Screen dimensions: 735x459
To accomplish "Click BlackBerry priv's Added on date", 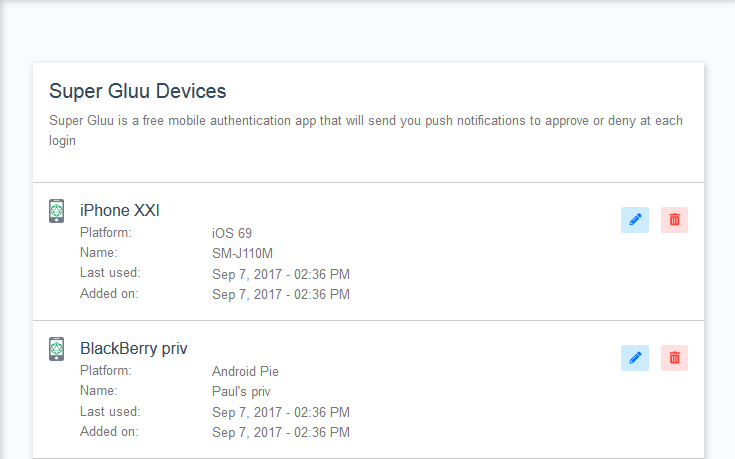I will click(x=280, y=432).
